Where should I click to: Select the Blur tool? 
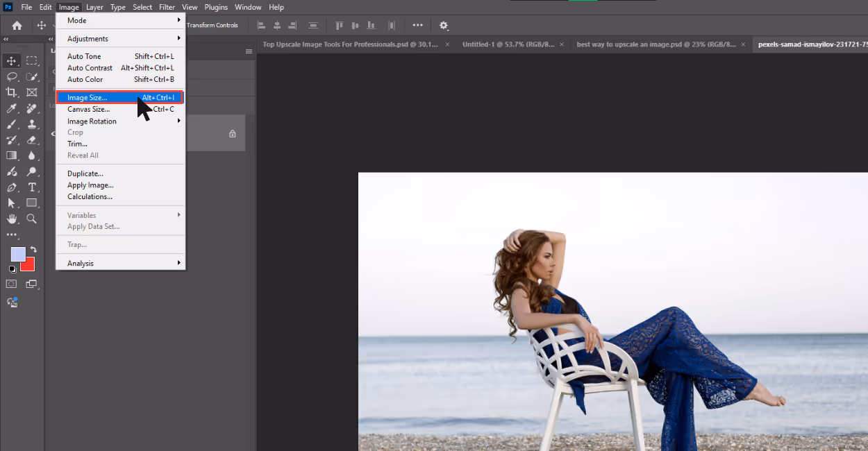(x=32, y=155)
